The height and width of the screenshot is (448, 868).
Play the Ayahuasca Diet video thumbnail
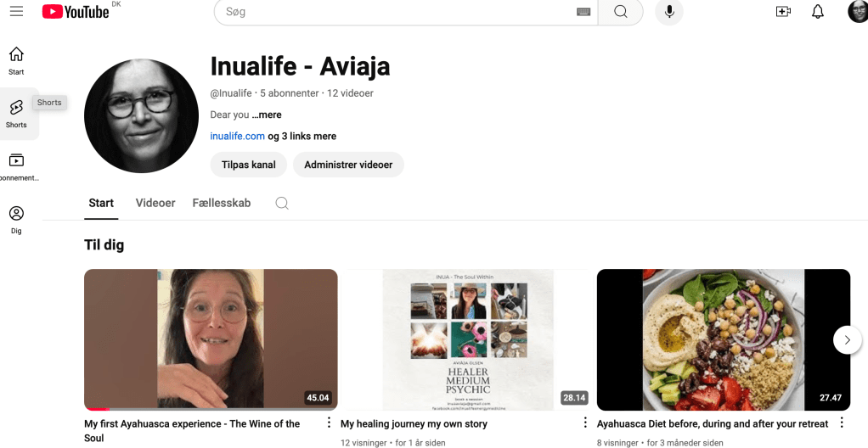[x=723, y=339]
